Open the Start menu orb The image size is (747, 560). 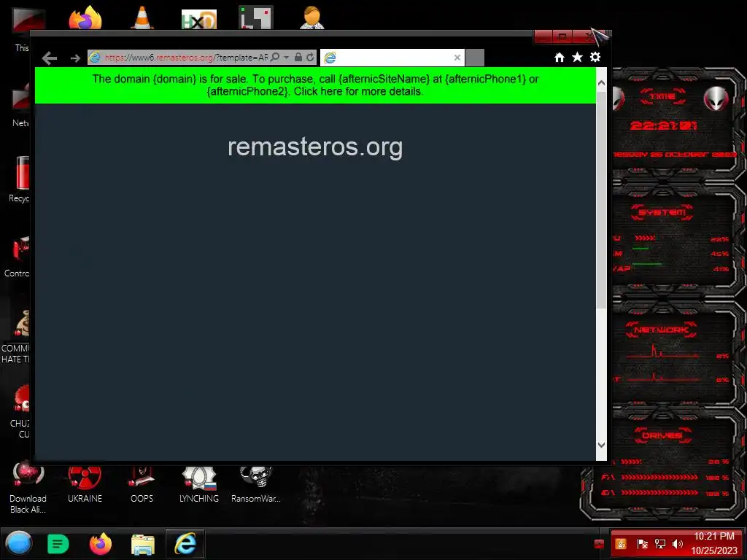18,543
